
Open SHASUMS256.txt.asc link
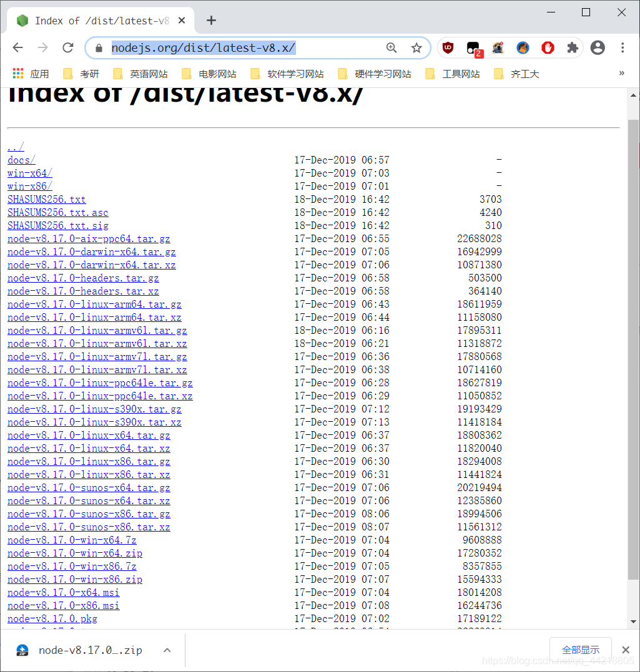point(58,212)
